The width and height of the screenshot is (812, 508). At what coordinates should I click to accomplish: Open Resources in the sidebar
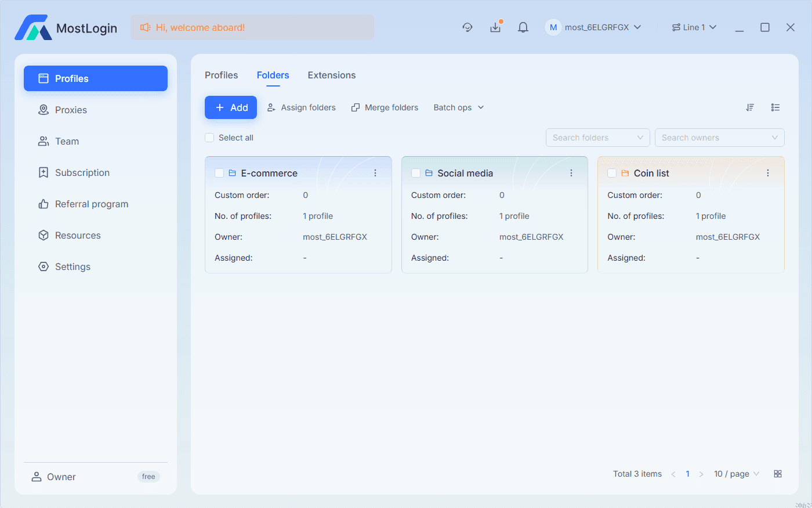[x=96, y=235]
